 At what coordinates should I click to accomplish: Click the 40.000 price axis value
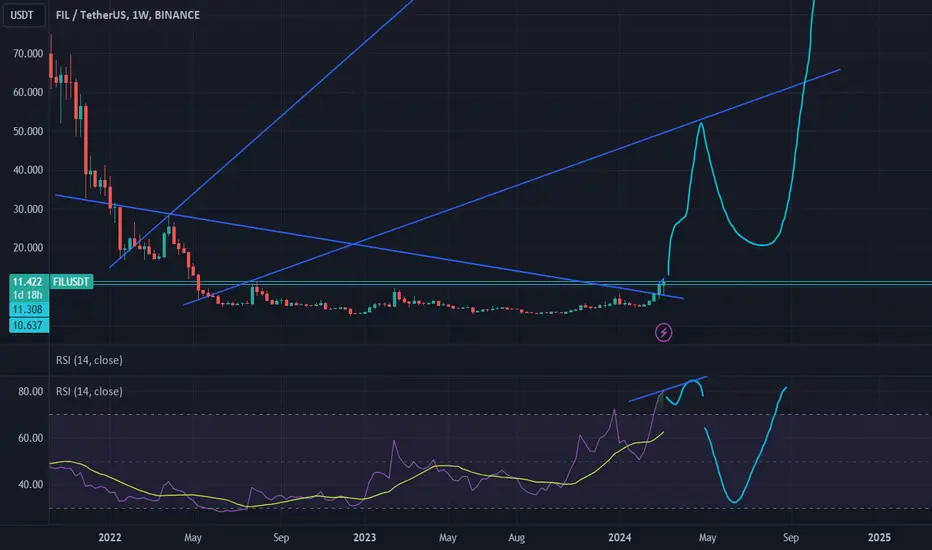click(28, 170)
